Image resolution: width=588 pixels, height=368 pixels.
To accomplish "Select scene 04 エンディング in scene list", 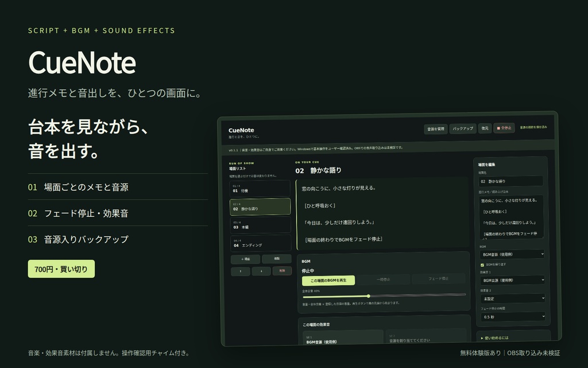I will 261,243.
